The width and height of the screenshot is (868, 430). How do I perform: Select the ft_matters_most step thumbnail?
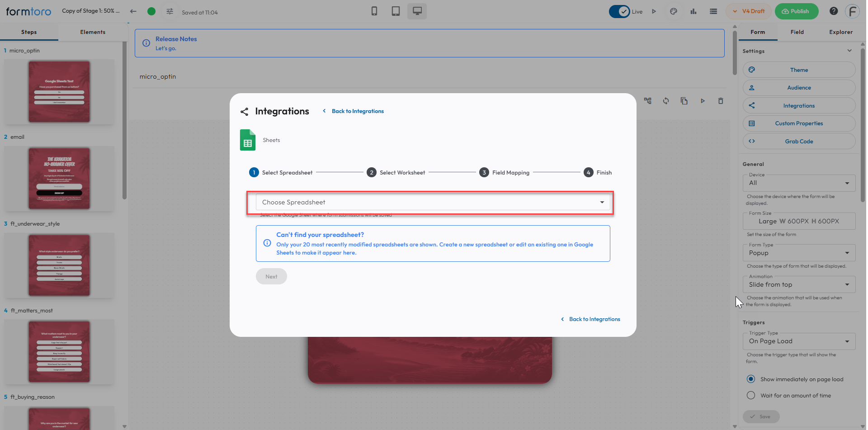coord(59,352)
